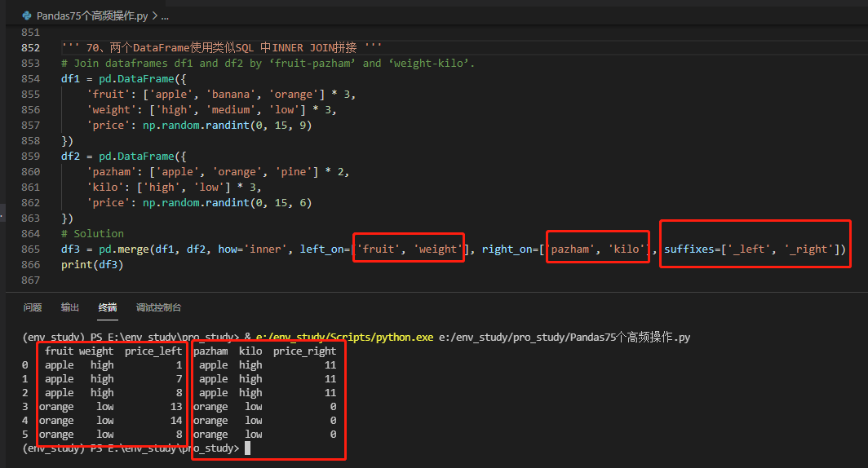Viewport: 868px width, 468px height.
Task: Click np.random.randint(0, 15, 6) call
Action: click(227, 202)
